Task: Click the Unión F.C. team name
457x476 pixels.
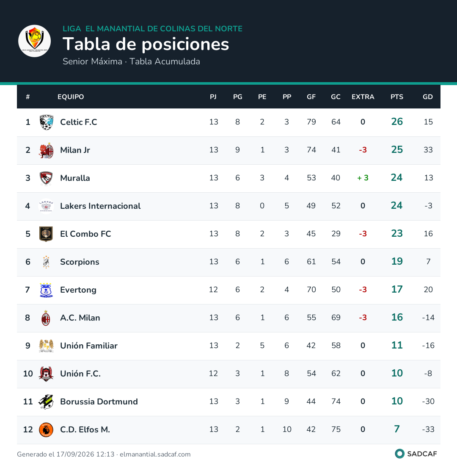Action: click(80, 374)
